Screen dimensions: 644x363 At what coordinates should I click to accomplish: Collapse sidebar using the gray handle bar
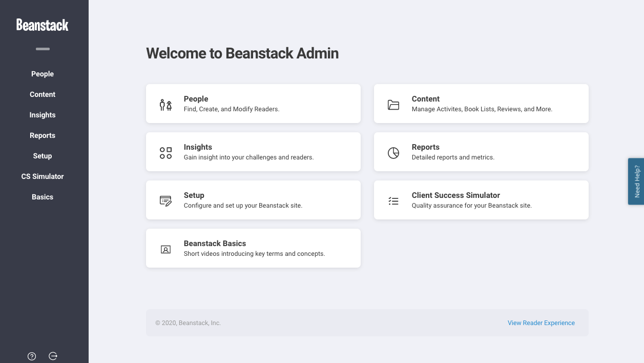click(x=43, y=49)
